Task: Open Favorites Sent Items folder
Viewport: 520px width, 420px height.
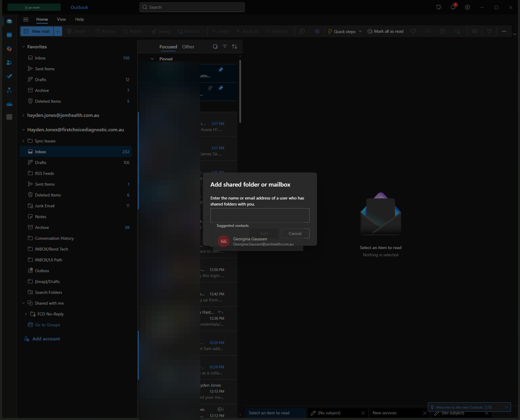Action: point(76,69)
